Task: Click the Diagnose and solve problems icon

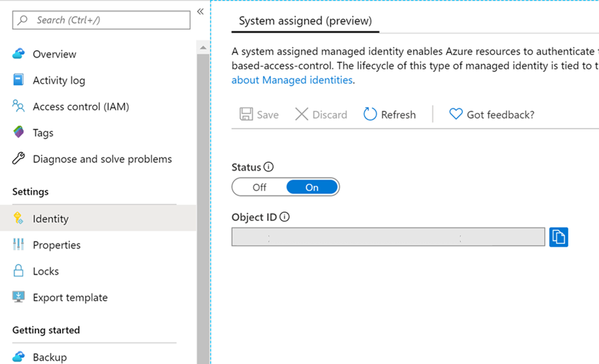Action: click(18, 159)
